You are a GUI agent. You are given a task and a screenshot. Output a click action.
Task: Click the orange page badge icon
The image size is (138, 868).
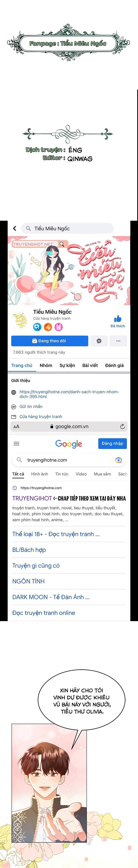pos(48,327)
